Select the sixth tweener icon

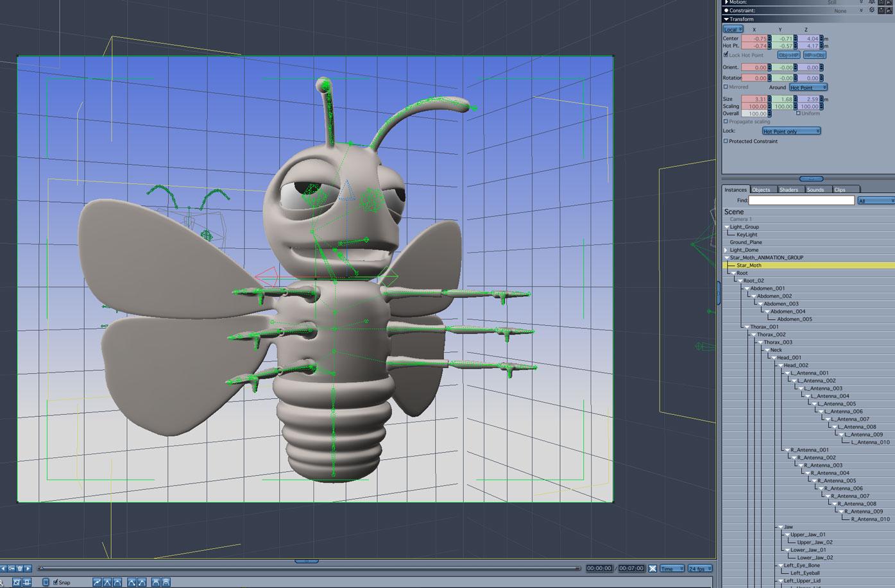(156, 582)
